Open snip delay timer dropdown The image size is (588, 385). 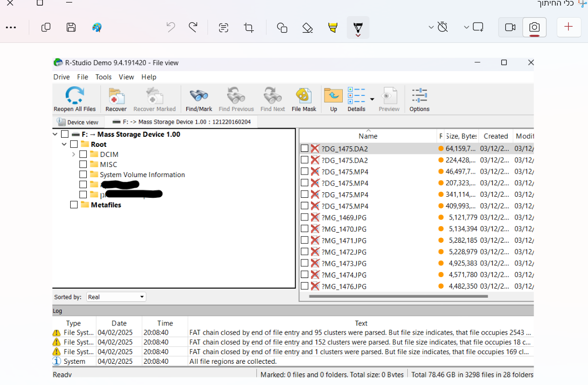click(431, 27)
